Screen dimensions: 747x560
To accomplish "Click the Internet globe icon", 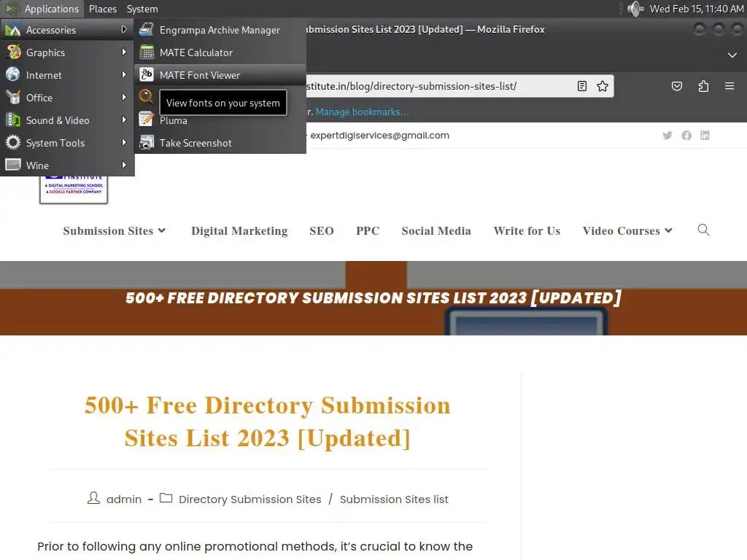I will (x=13, y=74).
